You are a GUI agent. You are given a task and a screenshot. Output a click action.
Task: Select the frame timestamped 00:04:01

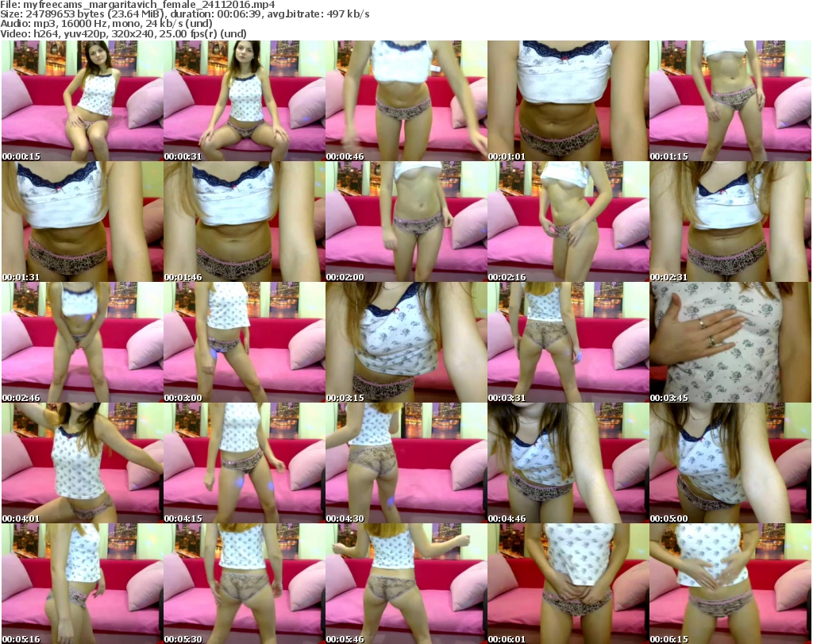click(x=82, y=463)
